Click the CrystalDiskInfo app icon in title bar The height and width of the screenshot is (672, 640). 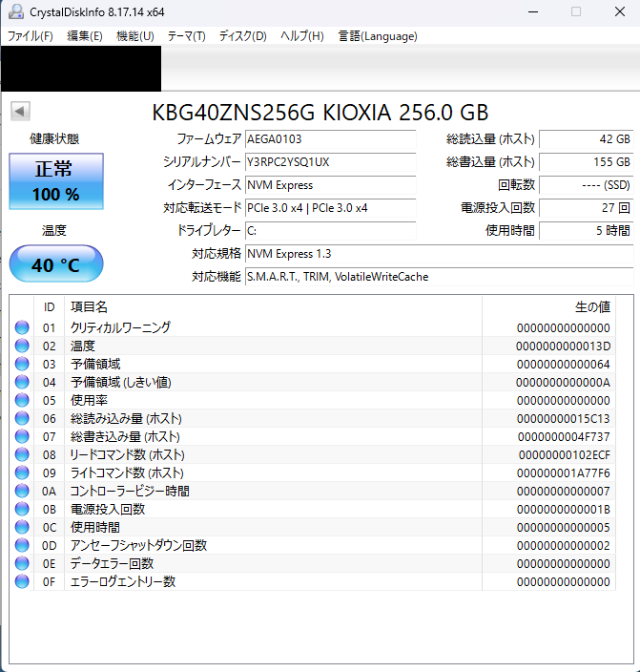(16, 11)
